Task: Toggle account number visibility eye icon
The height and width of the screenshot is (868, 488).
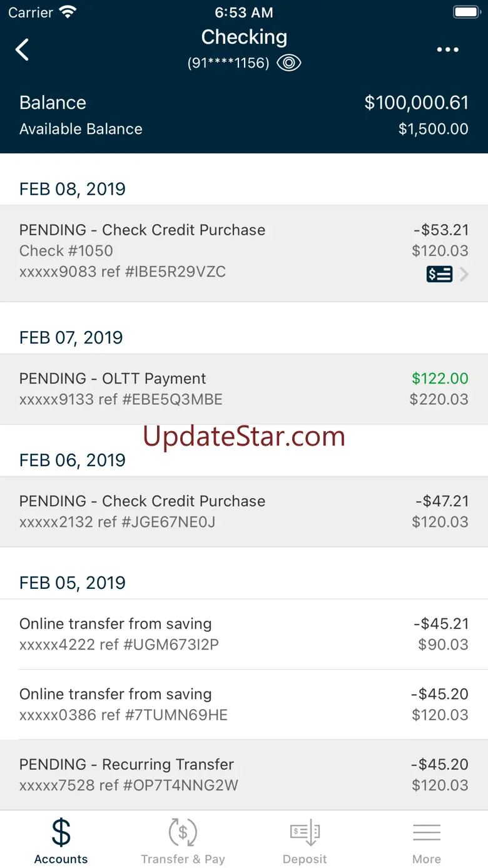Action: pyautogui.click(x=289, y=63)
